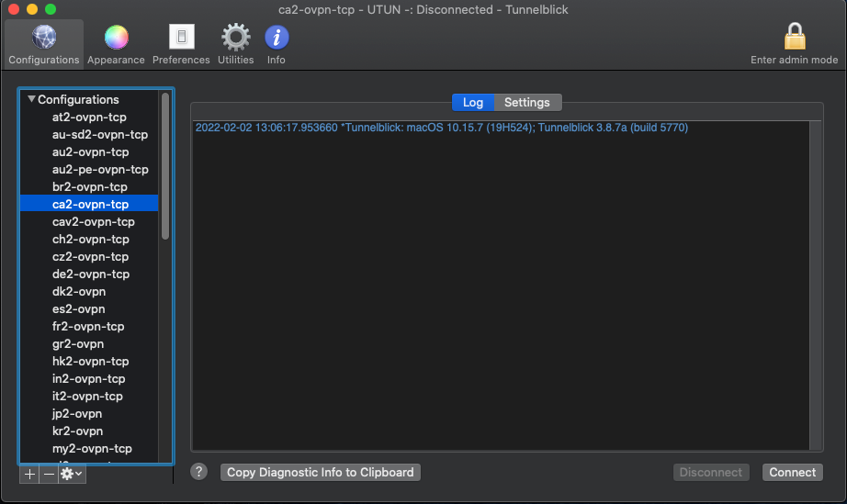Select the cav2-ovpn-tcp configuration
Screen dimensions: 847x504
click(x=89, y=222)
